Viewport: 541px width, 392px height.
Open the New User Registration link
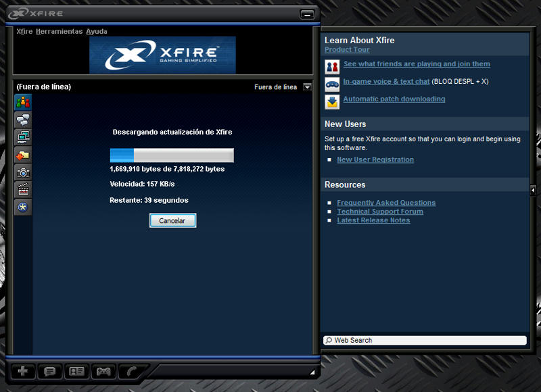[375, 160]
